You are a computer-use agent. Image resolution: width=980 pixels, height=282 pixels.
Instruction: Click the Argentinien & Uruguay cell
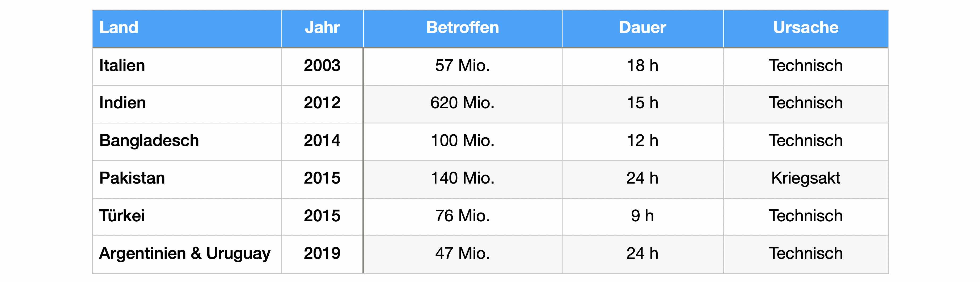point(187,254)
